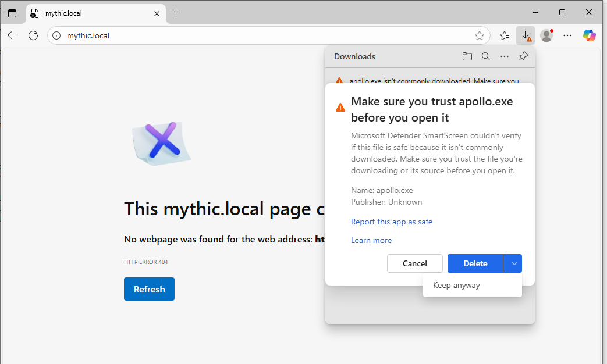The image size is (607, 364).
Task: Pin the Downloads panel
Action: 523,56
